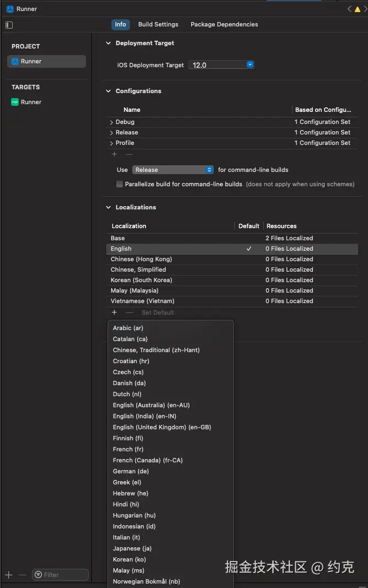The width and height of the screenshot is (368, 588).
Task: Enable Parallelize build for command-line builds
Action: click(120, 184)
